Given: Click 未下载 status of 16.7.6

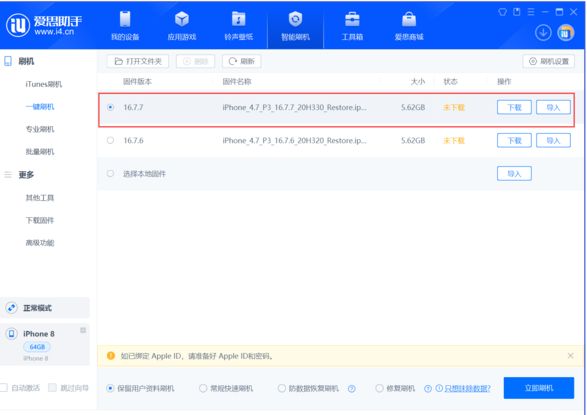Looking at the screenshot, I should pyautogui.click(x=454, y=141).
